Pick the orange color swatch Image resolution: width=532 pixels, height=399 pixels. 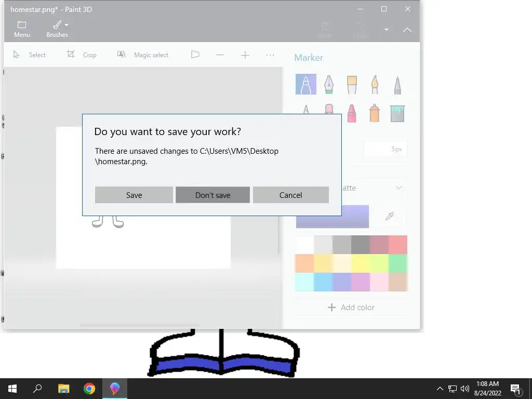(x=304, y=263)
